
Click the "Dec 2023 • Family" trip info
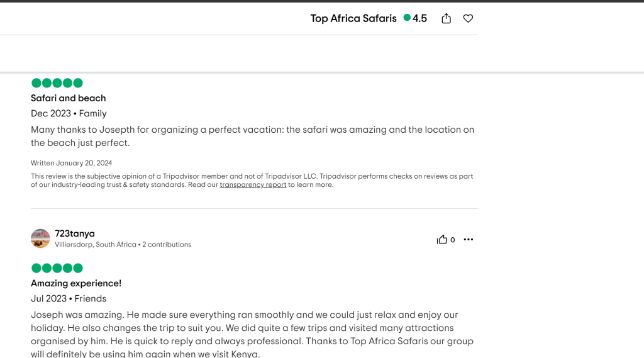point(69,113)
